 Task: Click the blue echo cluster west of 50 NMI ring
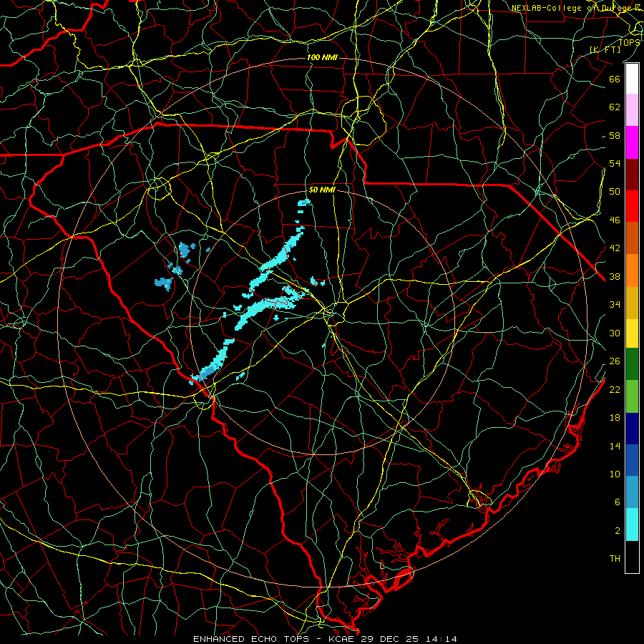point(164,283)
